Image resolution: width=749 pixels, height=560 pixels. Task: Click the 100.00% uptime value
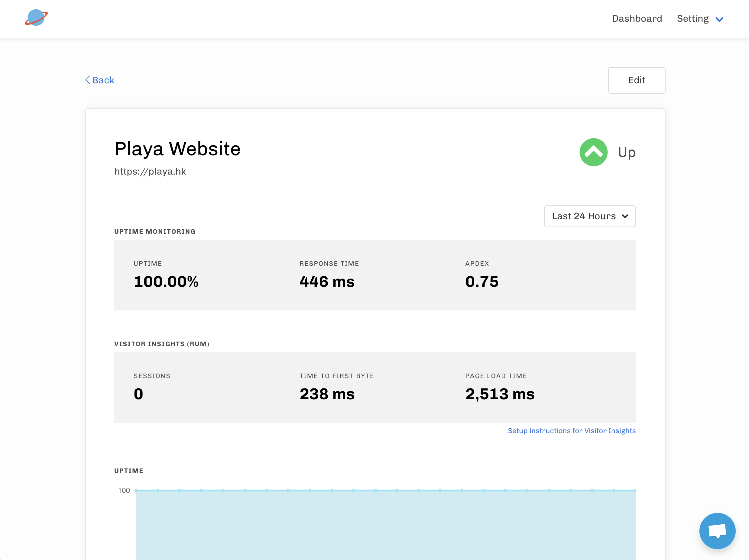(166, 282)
